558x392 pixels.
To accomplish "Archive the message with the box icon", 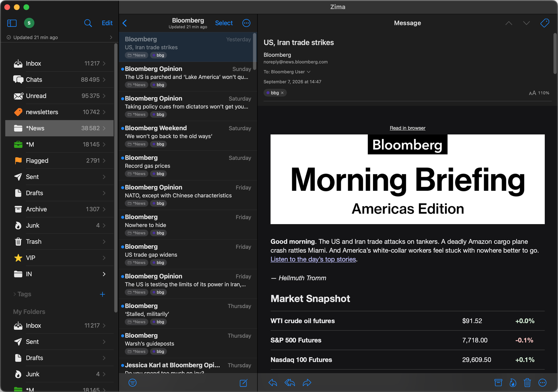I will click(498, 383).
